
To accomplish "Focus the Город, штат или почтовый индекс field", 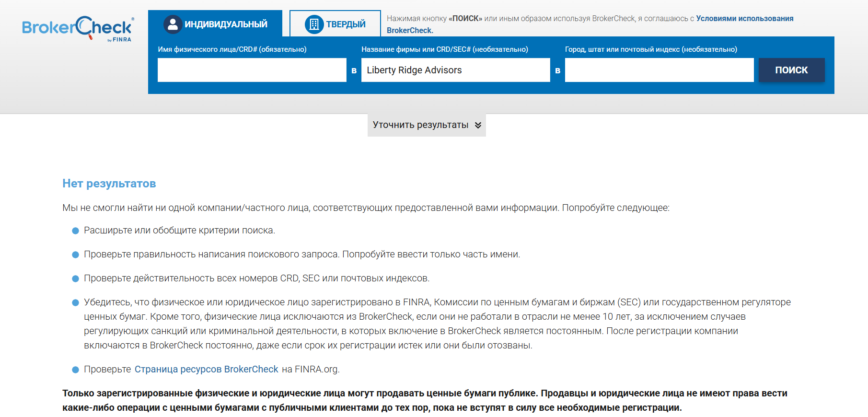I will (x=659, y=70).
